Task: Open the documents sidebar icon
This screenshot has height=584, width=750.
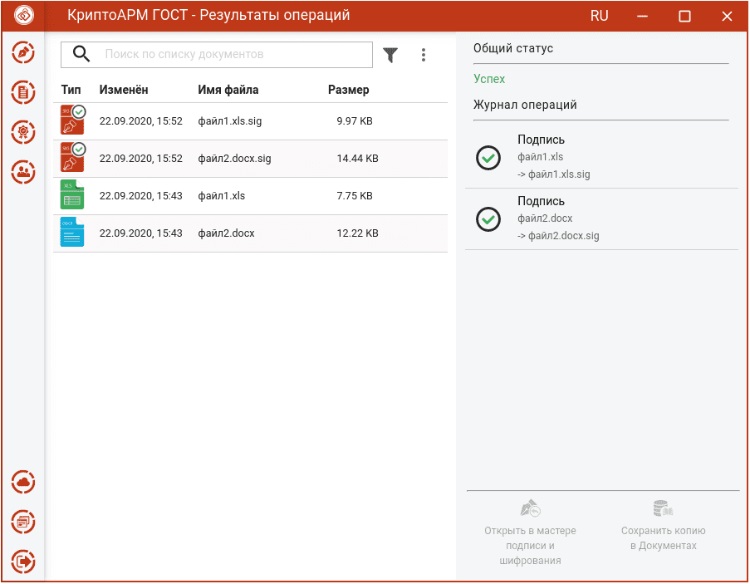Action: pyautogui.click(x=23, y=92)
